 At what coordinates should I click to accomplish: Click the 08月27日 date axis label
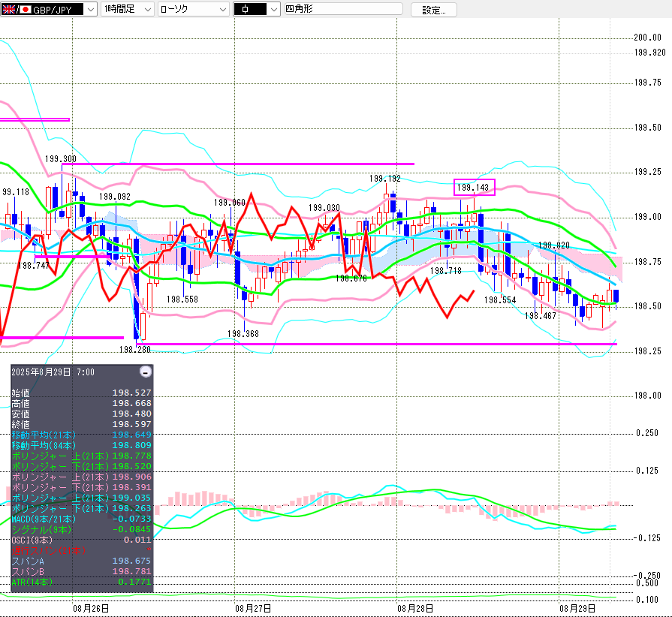[253, 609]
